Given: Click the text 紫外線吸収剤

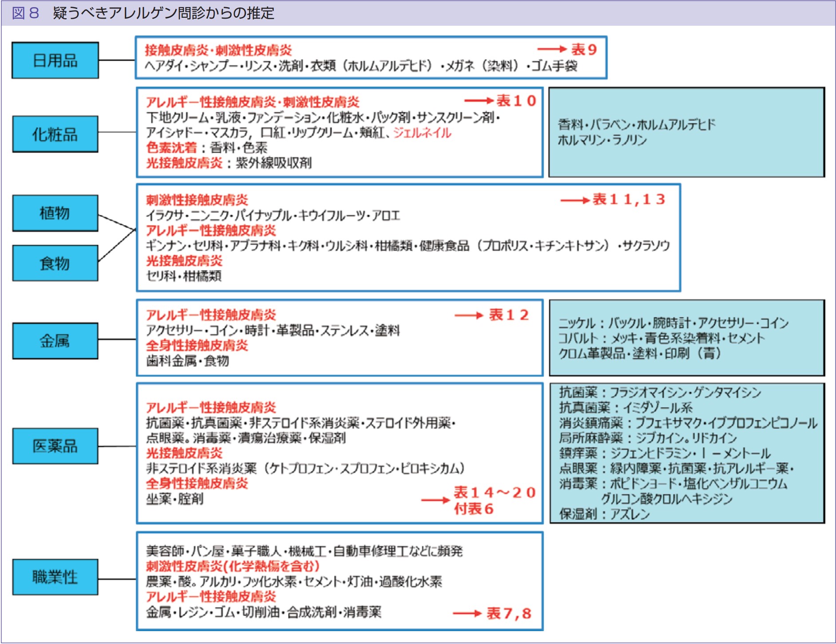Looking at the screenshot, I should [273, 163].
